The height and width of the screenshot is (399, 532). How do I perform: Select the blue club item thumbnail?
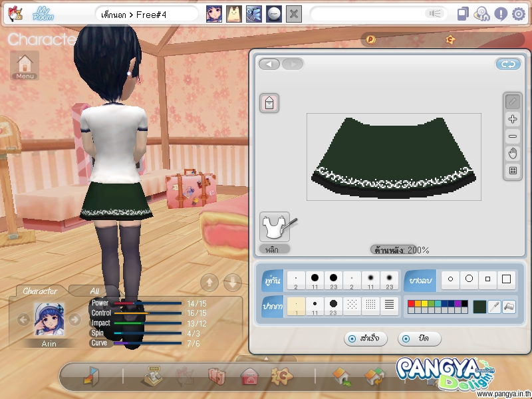[254, 14]
